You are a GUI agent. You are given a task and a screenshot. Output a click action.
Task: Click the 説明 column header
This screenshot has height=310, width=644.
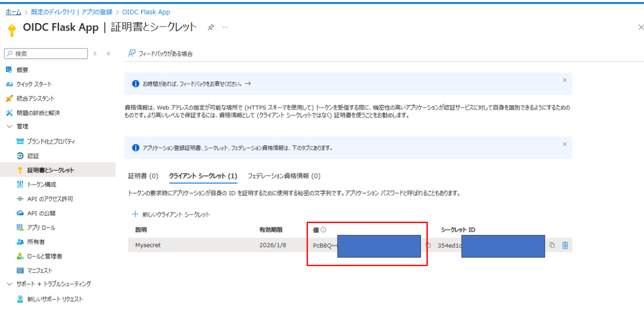coord(141,230)
